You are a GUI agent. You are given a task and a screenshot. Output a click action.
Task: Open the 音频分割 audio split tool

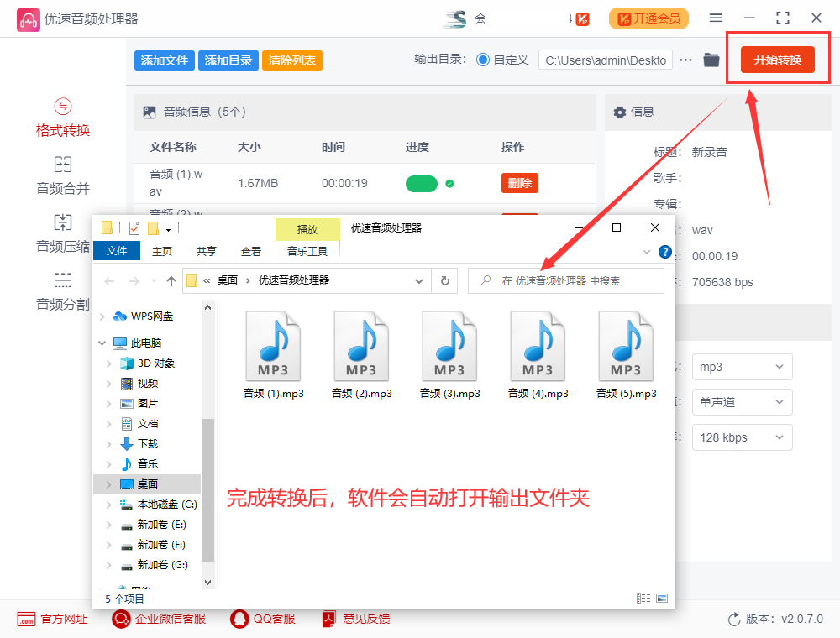tap(63, 291)
